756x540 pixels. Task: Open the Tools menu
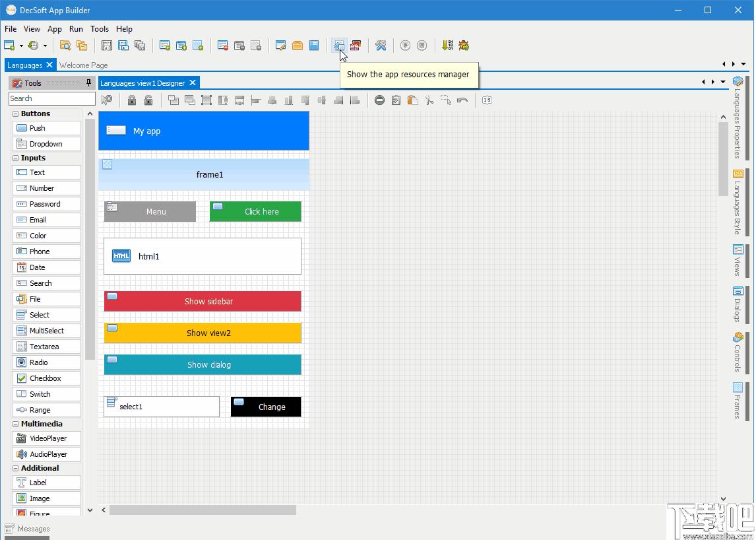[100, 29]
